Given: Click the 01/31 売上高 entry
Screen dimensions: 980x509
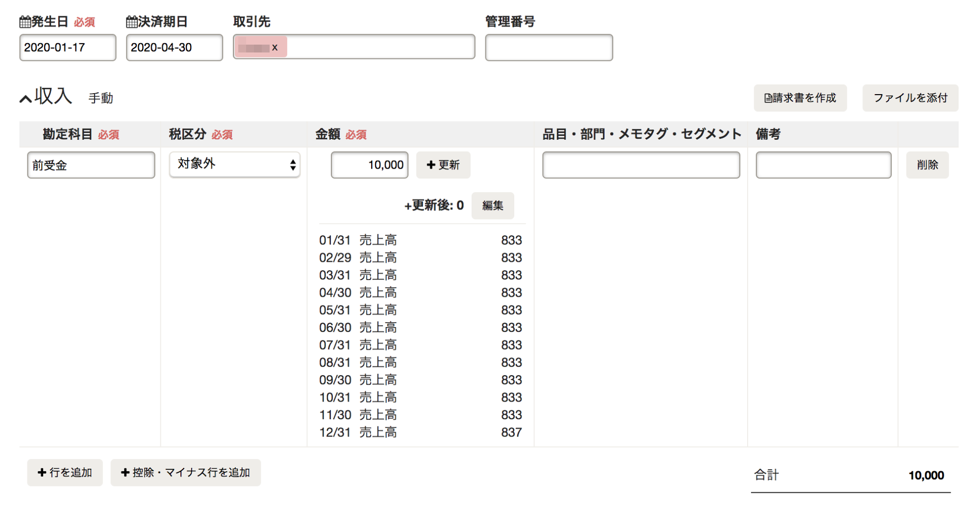Looking at the screenshot, I should 421,240.
